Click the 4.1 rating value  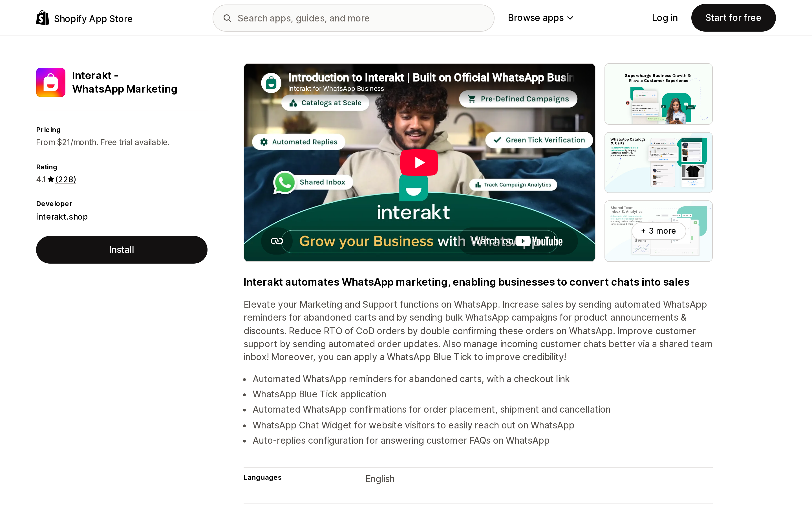[41, 179]
